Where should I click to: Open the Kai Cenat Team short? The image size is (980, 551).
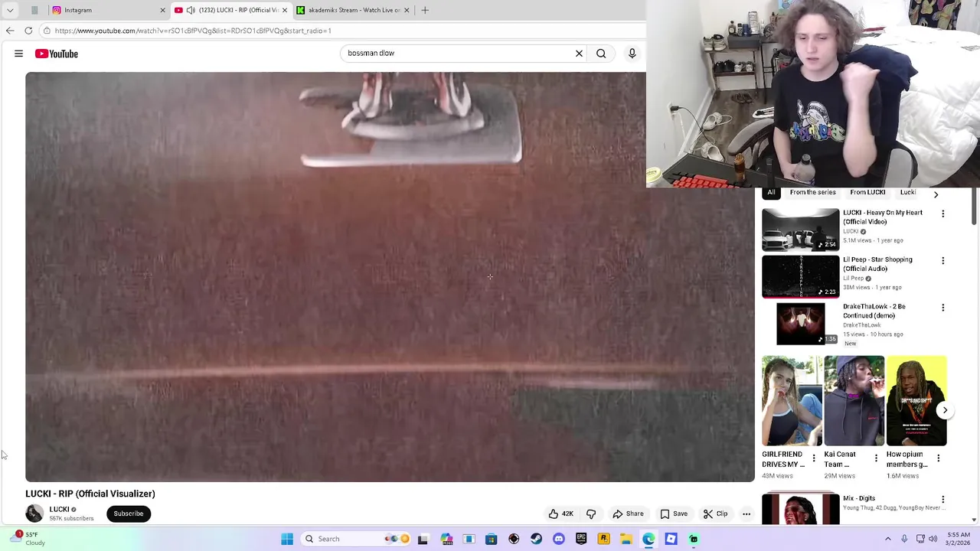[x=854, y=400]
